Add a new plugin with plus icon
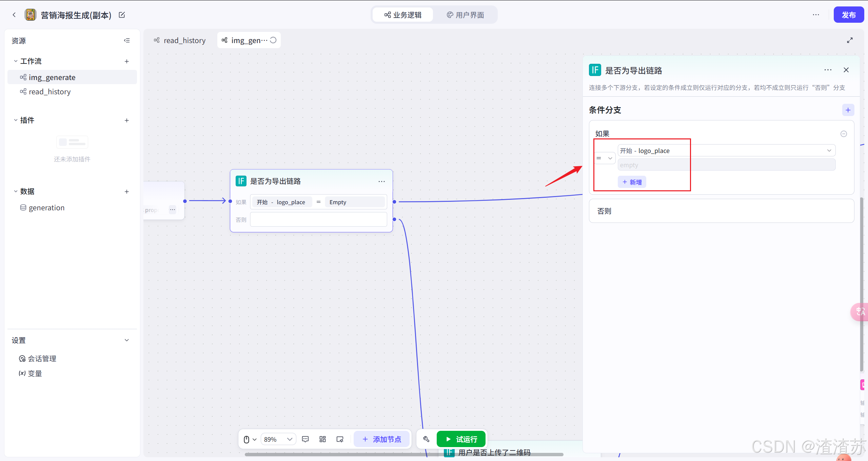 pyautogui.click(x=127, y=120)
